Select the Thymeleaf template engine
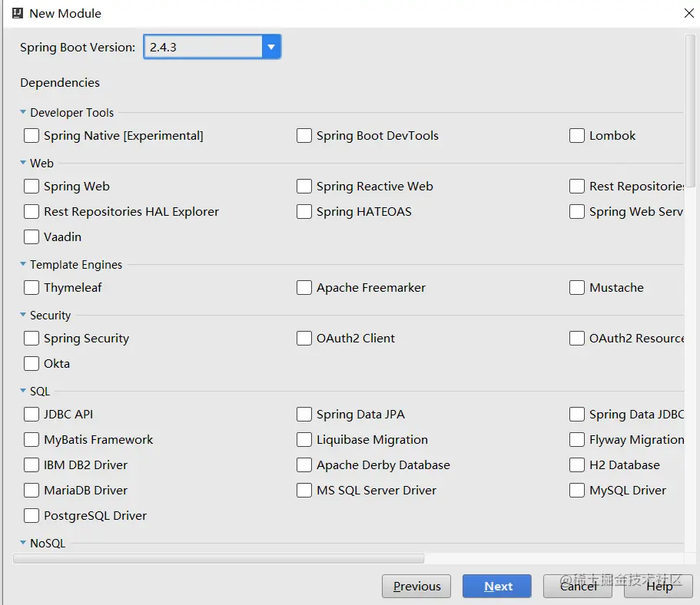 [32, 288]
